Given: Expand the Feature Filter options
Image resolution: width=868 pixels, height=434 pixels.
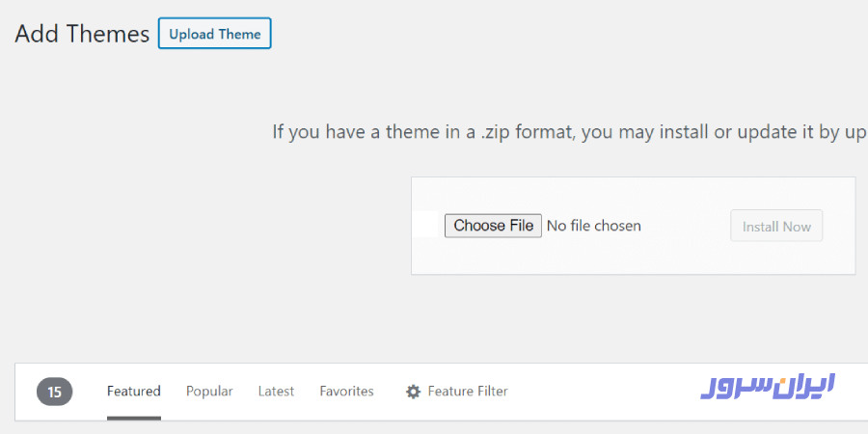Looking at the screenshot, I should tap(457, 392).
